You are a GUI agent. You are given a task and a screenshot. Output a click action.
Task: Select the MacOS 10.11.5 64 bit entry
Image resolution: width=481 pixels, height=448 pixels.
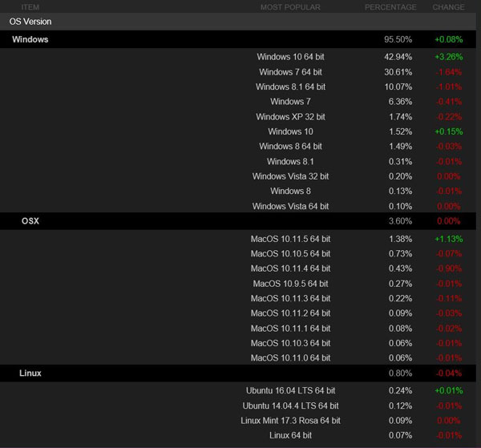(x=290, y=239)
